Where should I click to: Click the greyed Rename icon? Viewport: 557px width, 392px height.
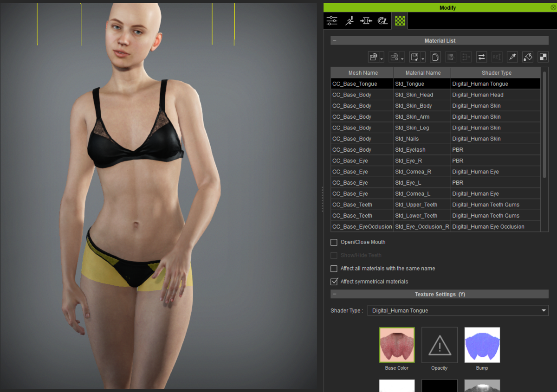pyautogui.click(x=497, y=57)
